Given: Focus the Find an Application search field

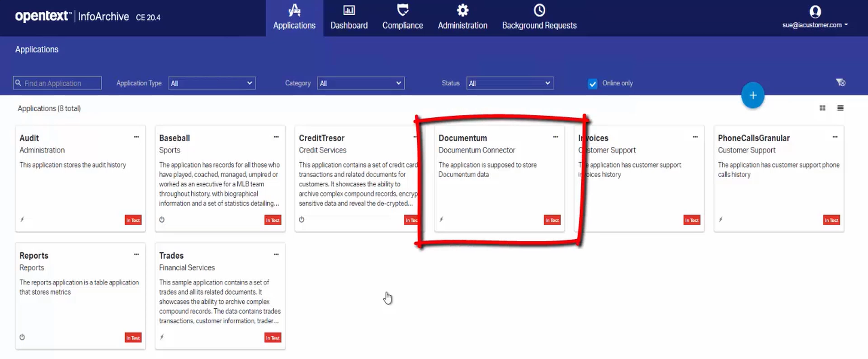Looking at the screenshot, I should [57, 83].
